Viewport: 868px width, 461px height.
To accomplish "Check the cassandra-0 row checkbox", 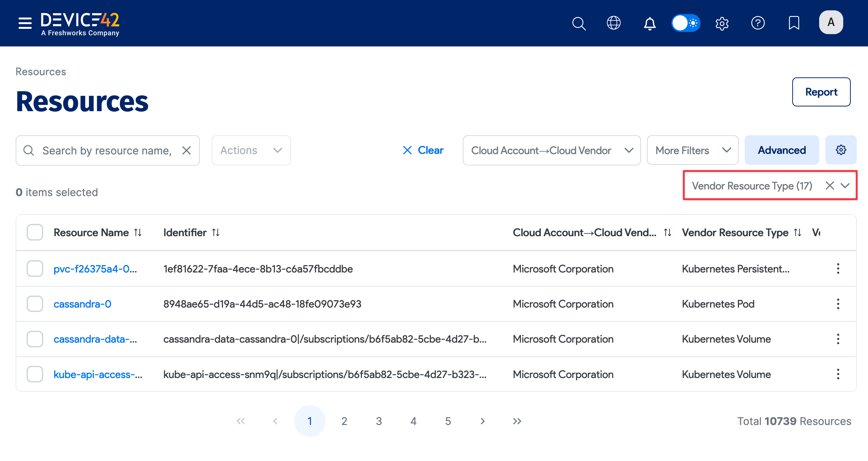I will point(35,304).
